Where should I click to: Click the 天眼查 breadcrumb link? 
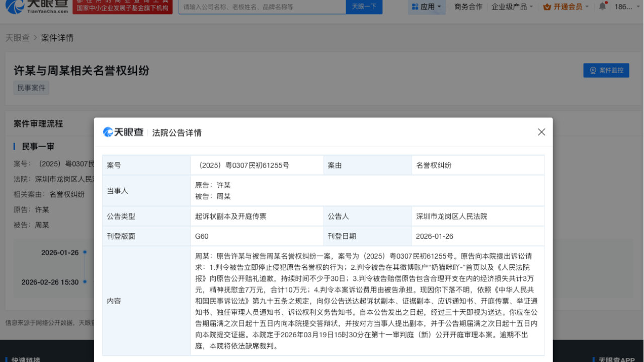tap(18, 38)
